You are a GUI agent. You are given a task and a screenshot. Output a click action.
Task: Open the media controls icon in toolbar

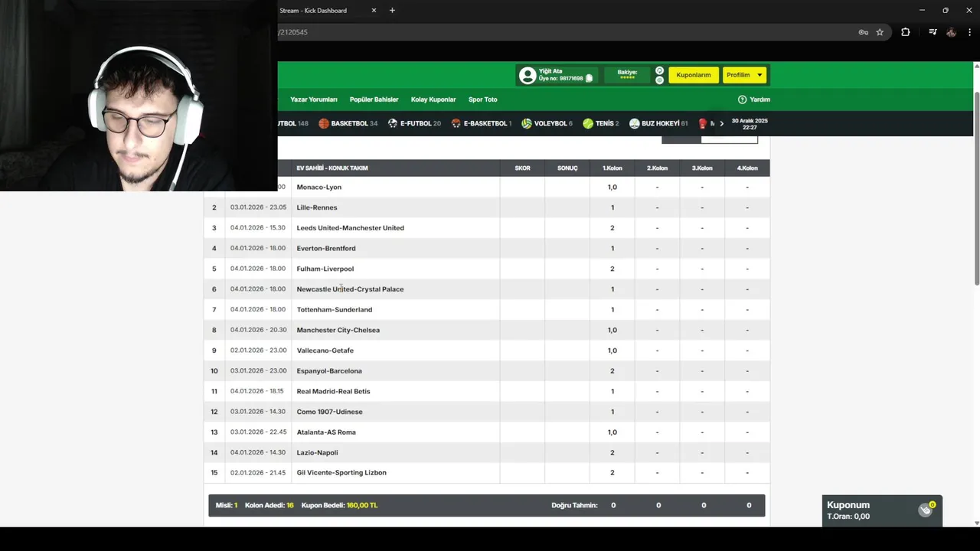(x=933, y=32)
